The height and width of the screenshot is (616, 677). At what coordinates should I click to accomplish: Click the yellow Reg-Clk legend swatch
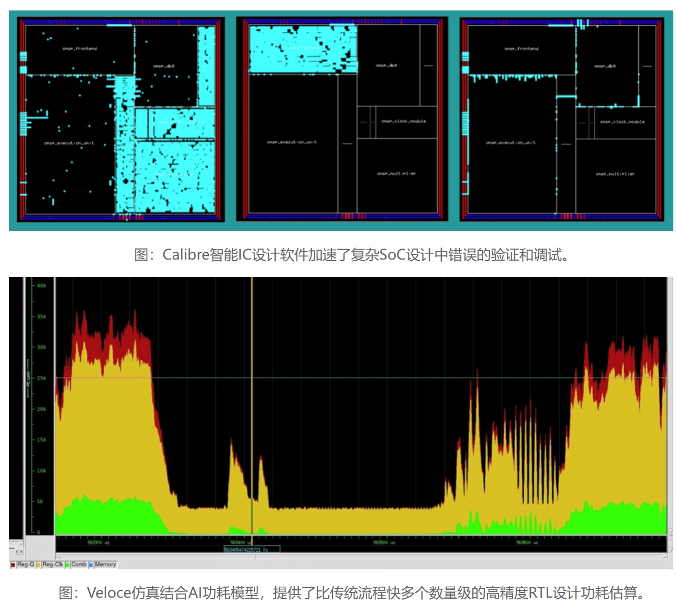click(39, 565)
